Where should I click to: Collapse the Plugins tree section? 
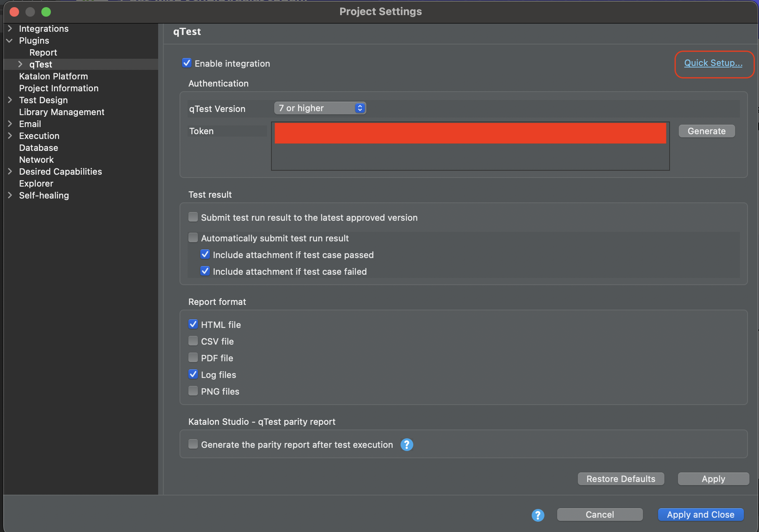pyautogui.click(x=10, y=40)
